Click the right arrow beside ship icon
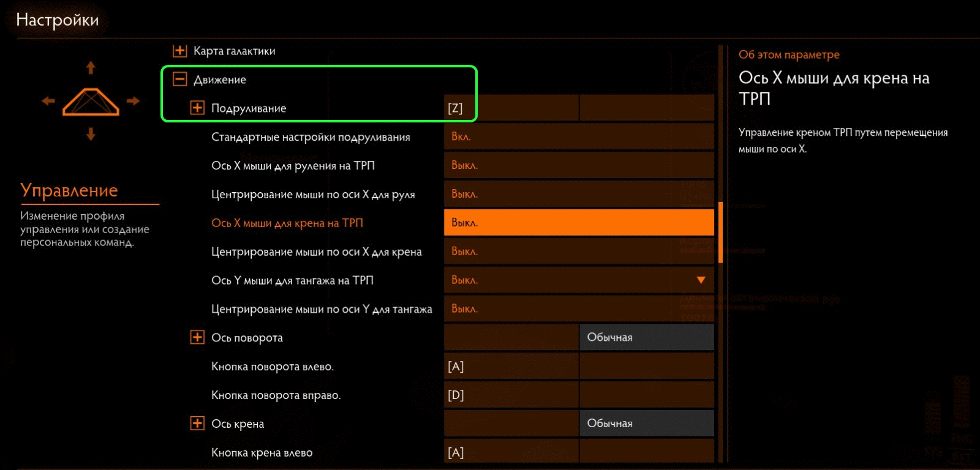980x470 pixels. point(133,101)
